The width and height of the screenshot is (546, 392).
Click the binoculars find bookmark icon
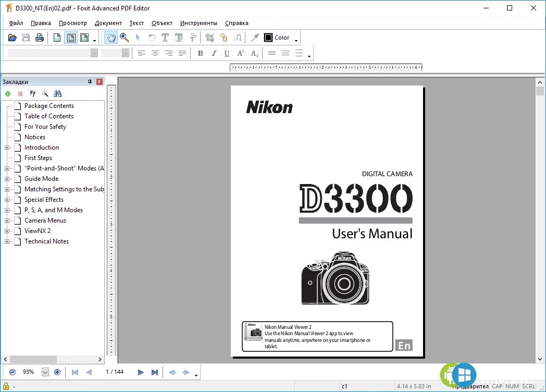pos(57,94)
